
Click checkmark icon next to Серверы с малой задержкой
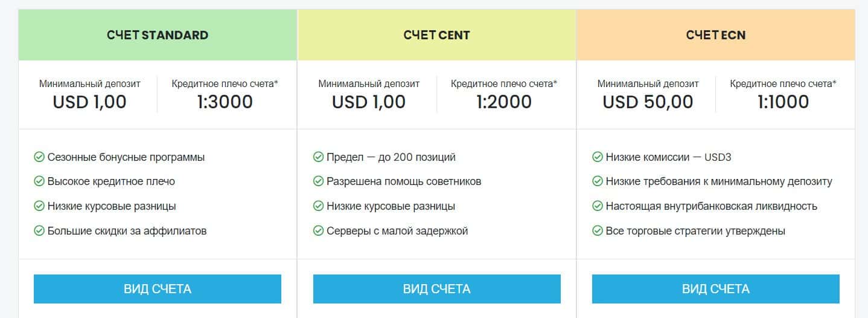pos(318,230)
